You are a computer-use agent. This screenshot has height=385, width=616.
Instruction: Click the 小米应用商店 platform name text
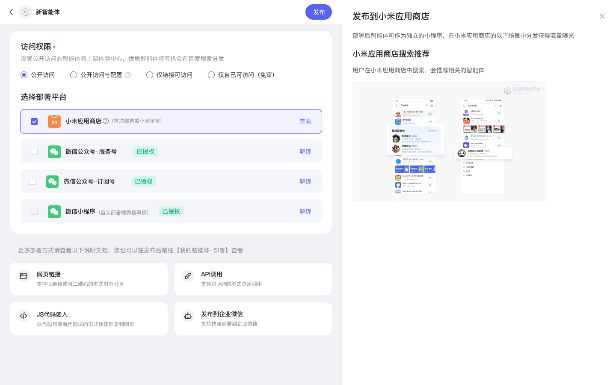point(83,121)
